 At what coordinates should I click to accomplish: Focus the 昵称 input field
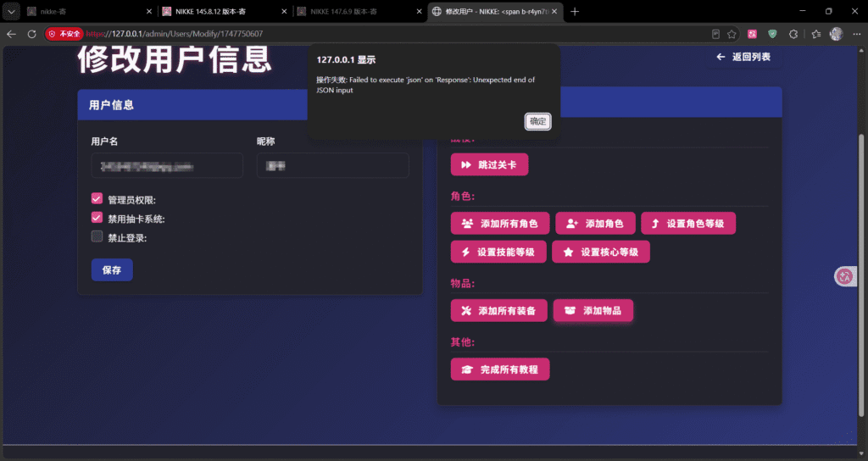332,165
